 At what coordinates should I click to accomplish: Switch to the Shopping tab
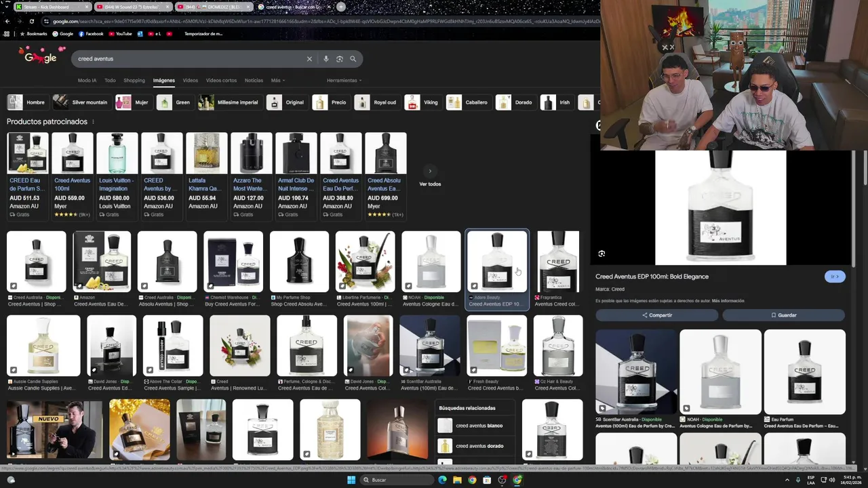[134, 81]
